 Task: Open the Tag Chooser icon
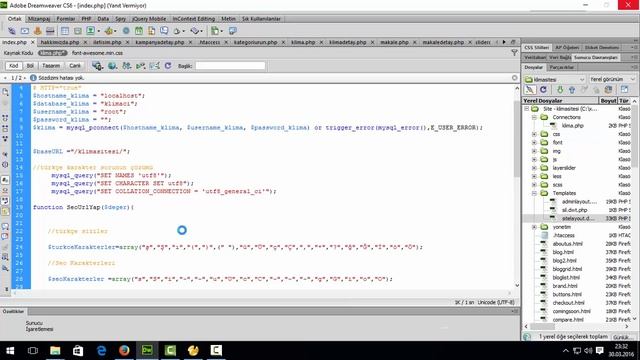coord(233,31)
